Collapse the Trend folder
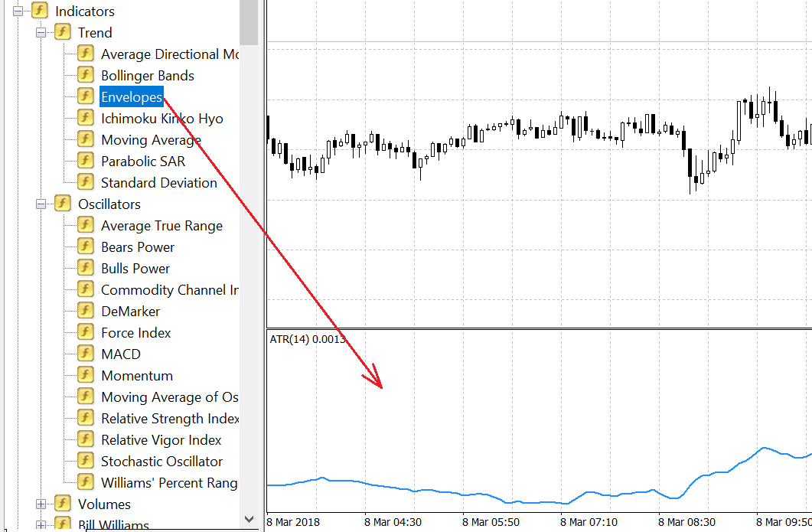 click(41, 33)
